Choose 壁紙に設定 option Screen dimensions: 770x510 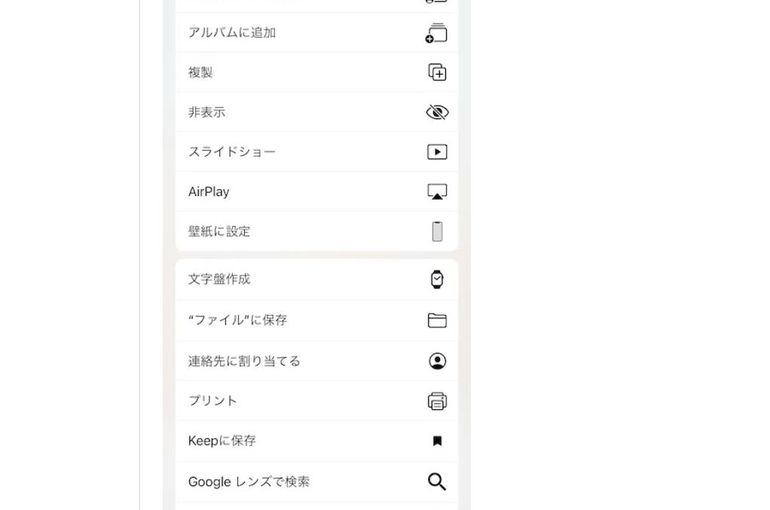(219, 231)
